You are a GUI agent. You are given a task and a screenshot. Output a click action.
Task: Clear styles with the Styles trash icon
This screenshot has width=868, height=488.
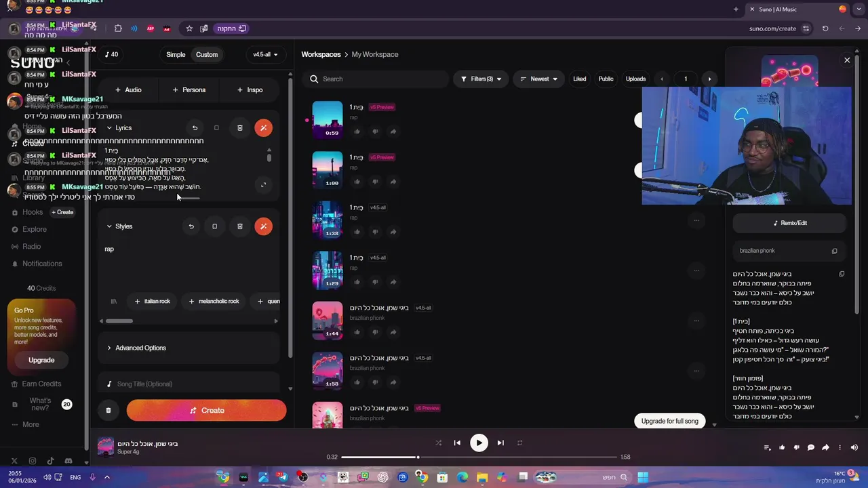(239, 226)
